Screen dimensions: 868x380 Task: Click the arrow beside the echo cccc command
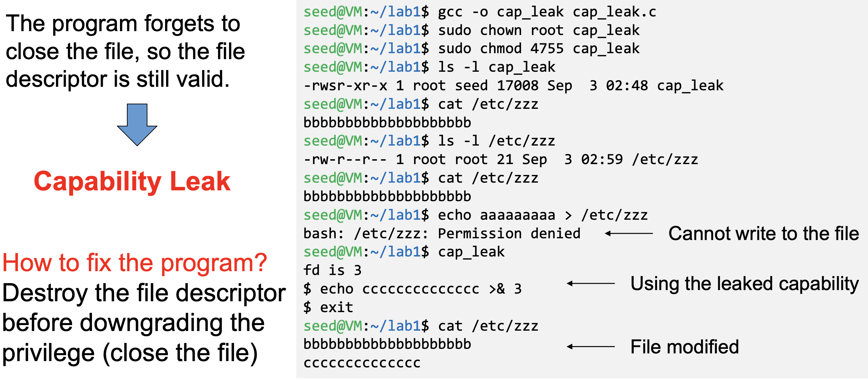pyautogui.click(x=591, y=283)
